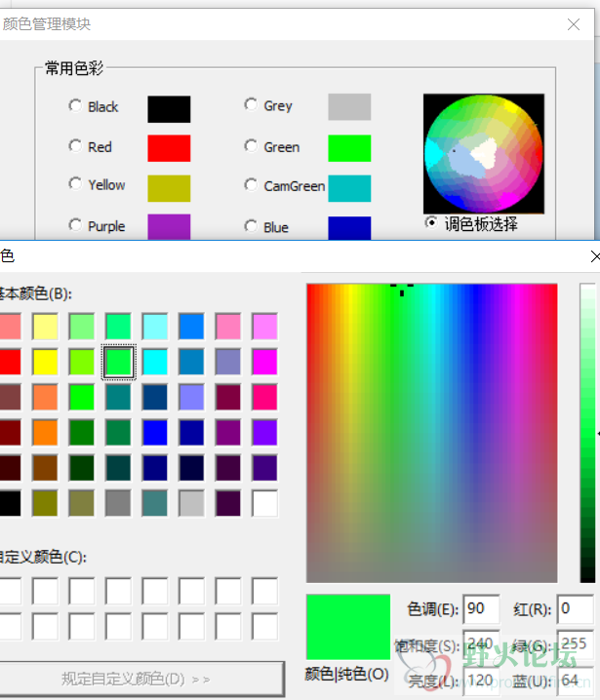Pick the pure yellow basic color
Image resolution: width=600 pixels, height=700 pixels.
coord(45,362)
